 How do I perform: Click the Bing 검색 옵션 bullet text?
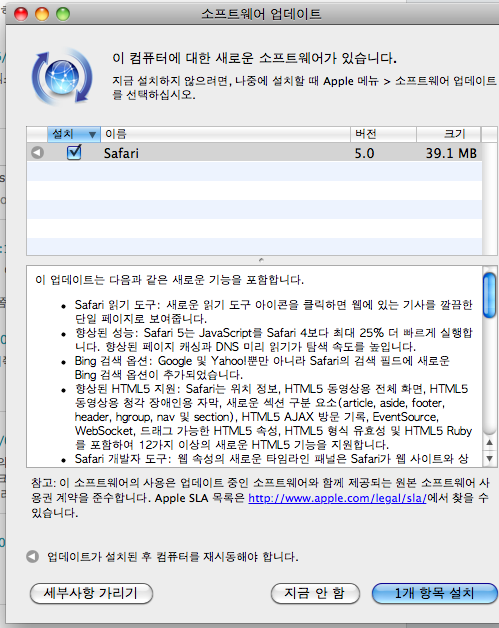click(x=262, y=368)
